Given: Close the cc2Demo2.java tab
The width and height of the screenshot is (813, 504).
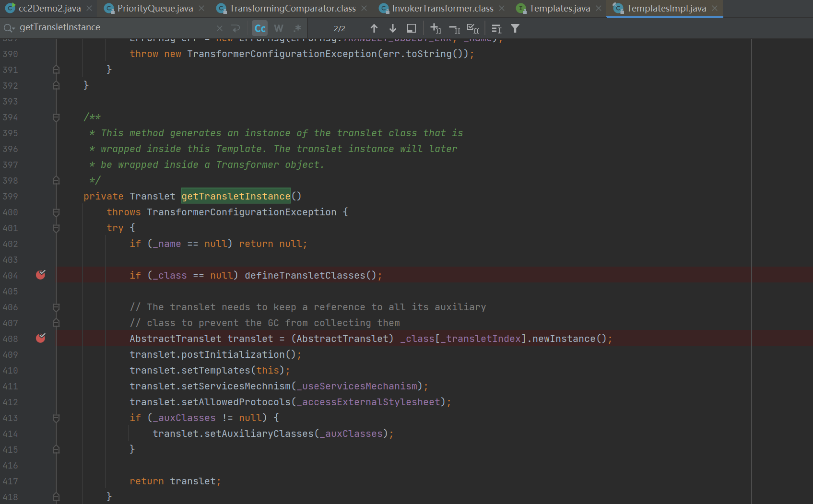Looking at the screenshot, I should click(89, 8).
